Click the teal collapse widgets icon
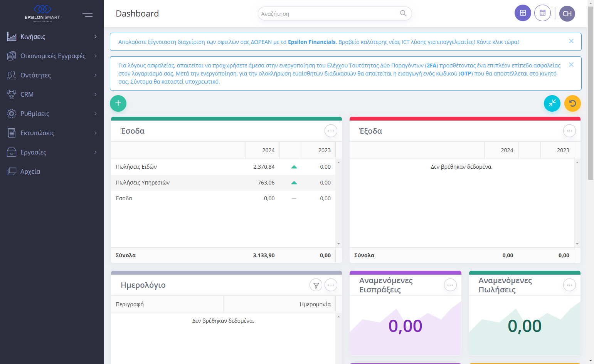This screenshot has height=364, width=594. 552,103
